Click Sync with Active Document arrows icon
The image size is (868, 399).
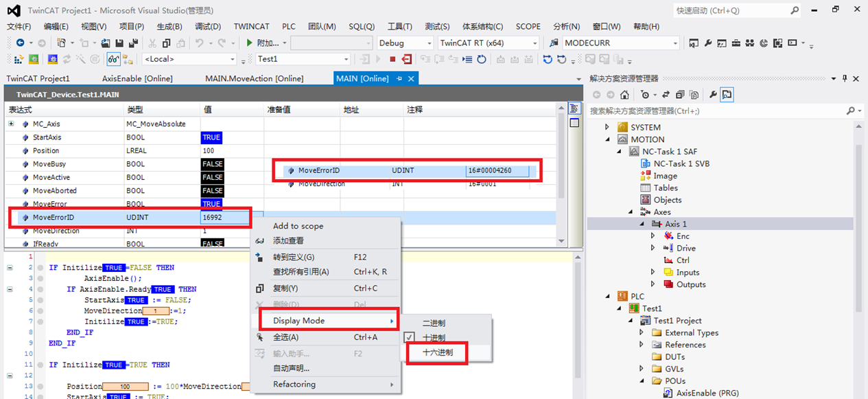[666, 95]
